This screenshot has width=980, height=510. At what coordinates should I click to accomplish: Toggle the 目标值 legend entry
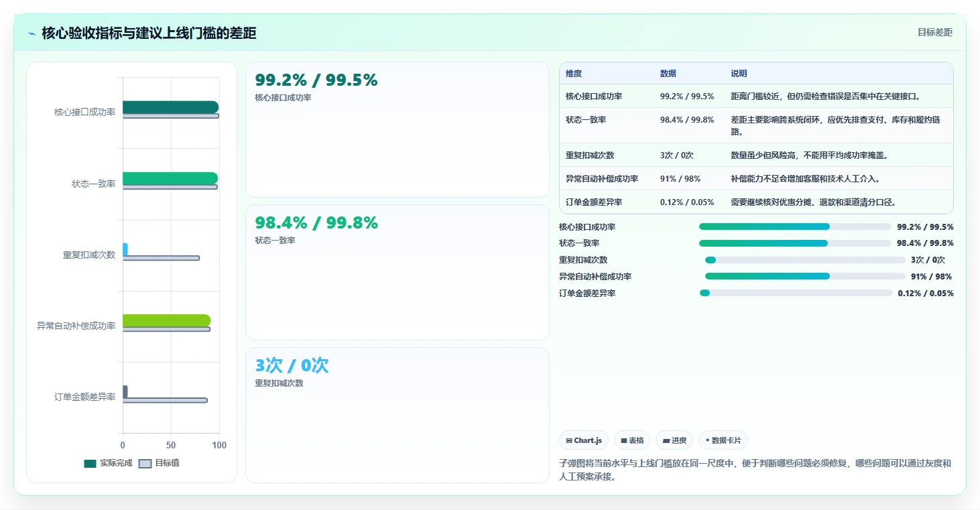click(x=159, y=463)
